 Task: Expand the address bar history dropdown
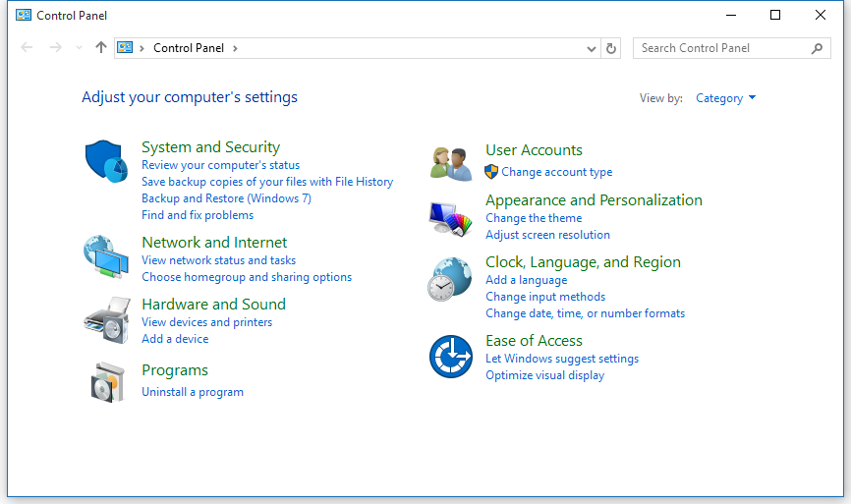591,48
